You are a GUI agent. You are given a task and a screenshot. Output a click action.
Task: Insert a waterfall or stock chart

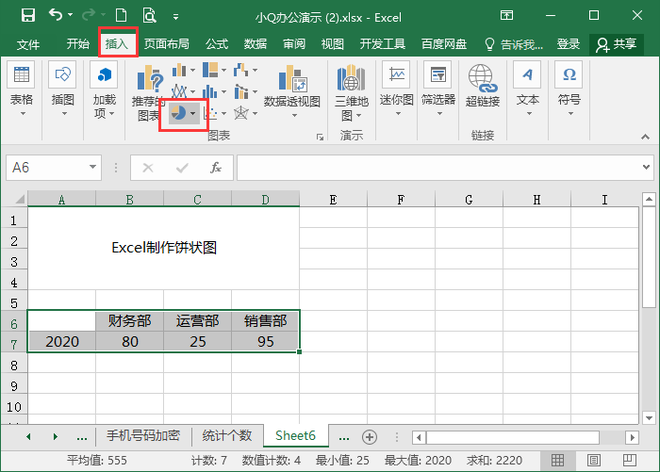tap(245, 70)
